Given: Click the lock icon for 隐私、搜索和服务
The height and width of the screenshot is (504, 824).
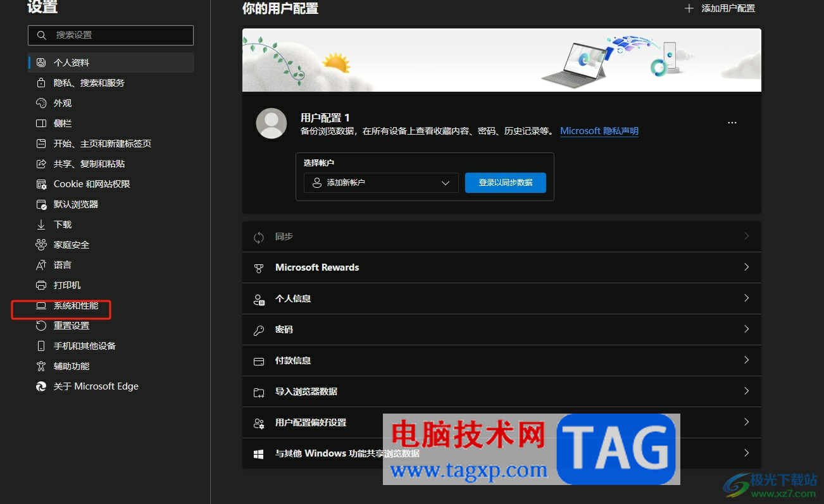Looking at the screenshot, I should (x=41, y=83).
